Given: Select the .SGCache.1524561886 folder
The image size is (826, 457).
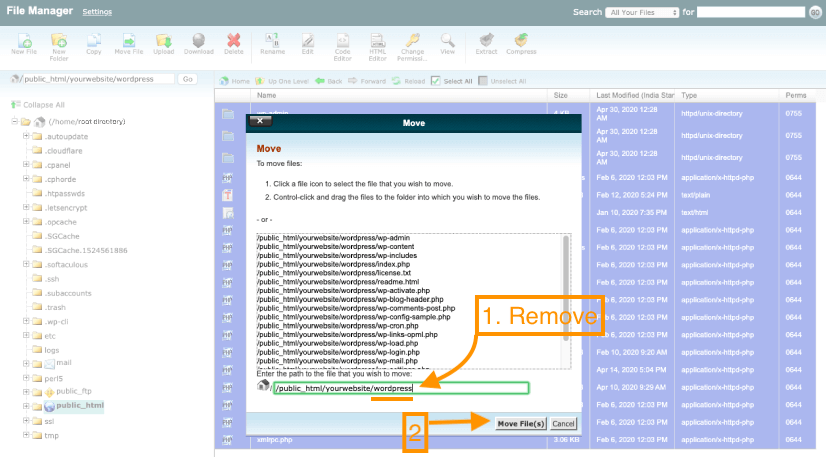Looking at the screenshot, I should 86,251.
